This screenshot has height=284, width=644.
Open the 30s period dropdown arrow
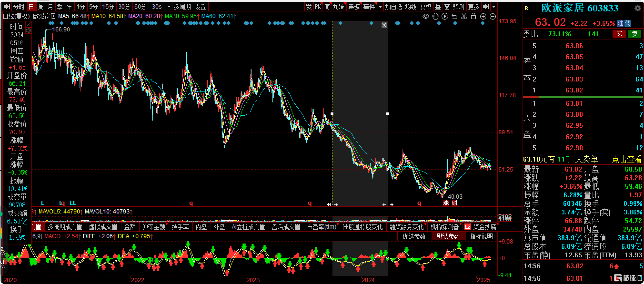tap(169, 7)
